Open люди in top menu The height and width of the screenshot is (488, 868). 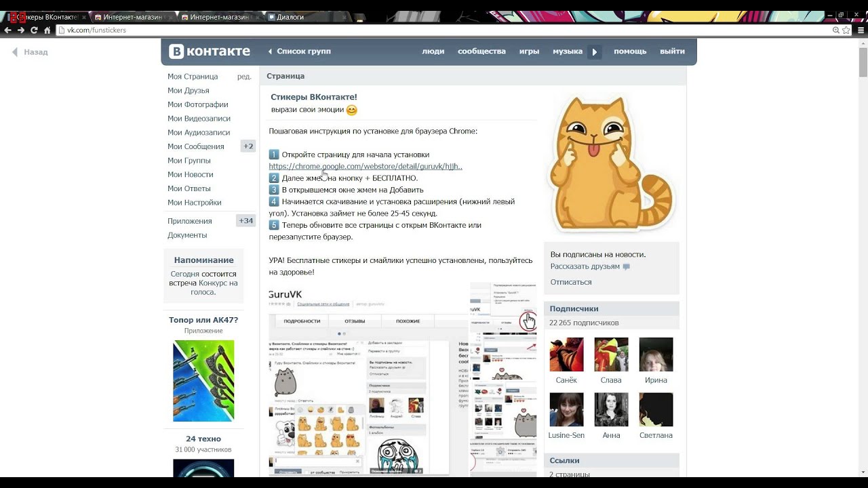[433, 52]
